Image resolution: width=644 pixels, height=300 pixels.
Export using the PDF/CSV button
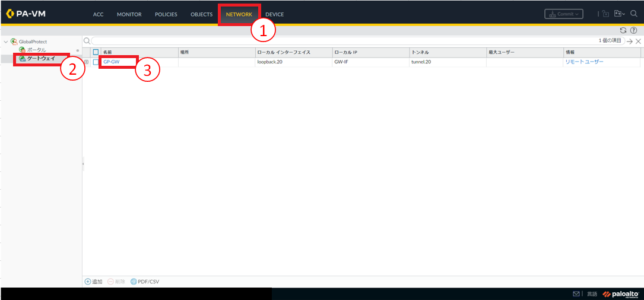[x=145, y=282]
